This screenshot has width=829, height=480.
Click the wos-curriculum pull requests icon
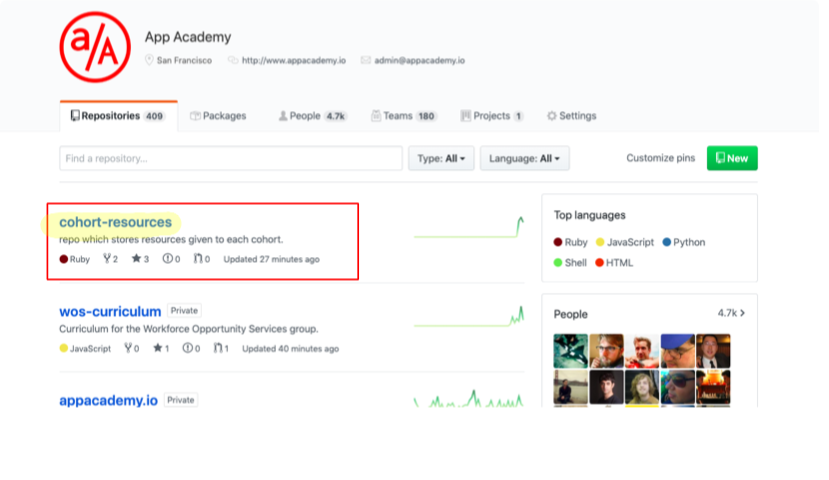tap(218, 348)
